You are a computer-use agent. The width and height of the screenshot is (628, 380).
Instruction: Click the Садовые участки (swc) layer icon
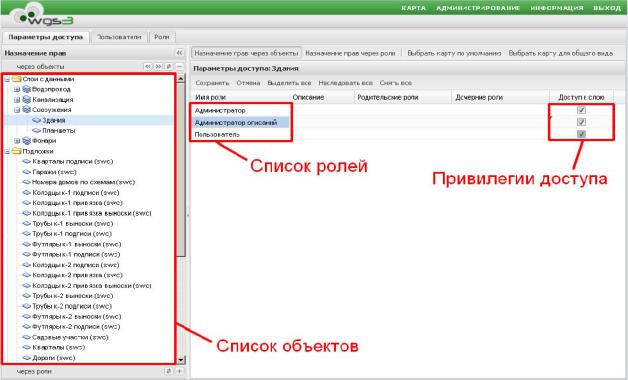click(x=26, y=337)
